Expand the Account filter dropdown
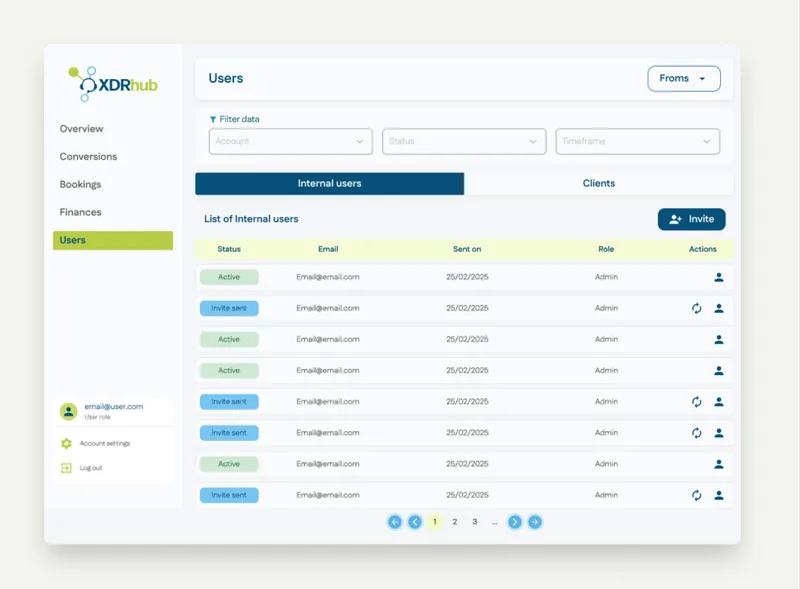The image size is (800, 589). click(x=290, y=141)
